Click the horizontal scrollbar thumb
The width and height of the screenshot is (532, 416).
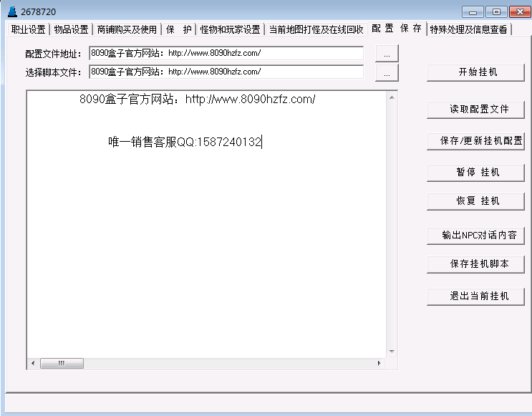pyautogui.click(x=62, y=364)
